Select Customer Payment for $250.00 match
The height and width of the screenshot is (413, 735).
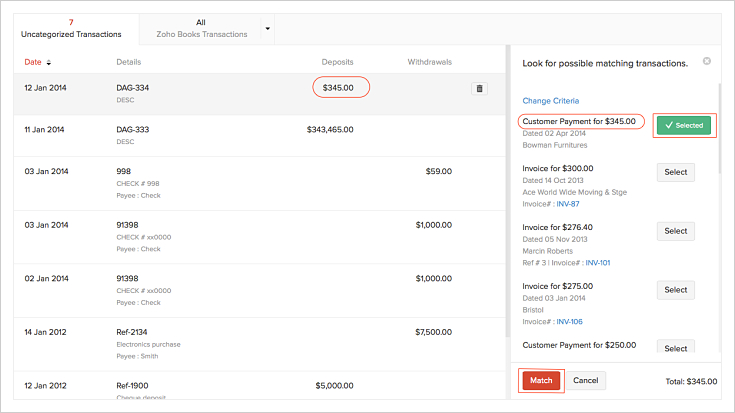coord(675,347)
